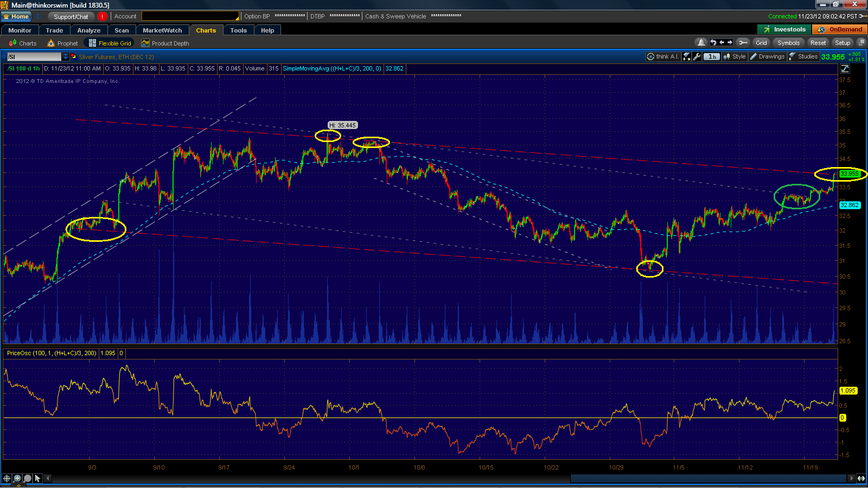Switch to the Tools tab

[x=238, y=30]
